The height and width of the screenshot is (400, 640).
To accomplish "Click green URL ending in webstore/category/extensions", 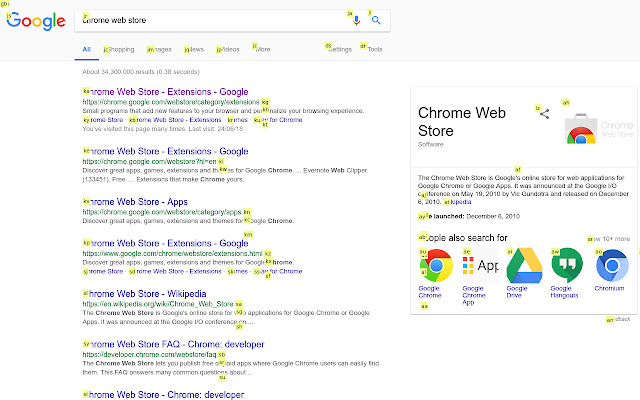I will [x=171, y=102].
